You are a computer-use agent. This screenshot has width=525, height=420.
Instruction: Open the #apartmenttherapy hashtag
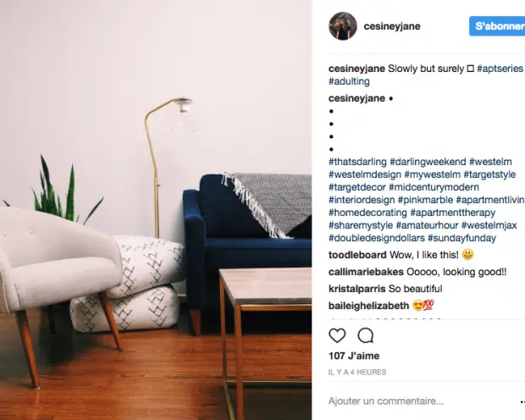tap(453, 213)
